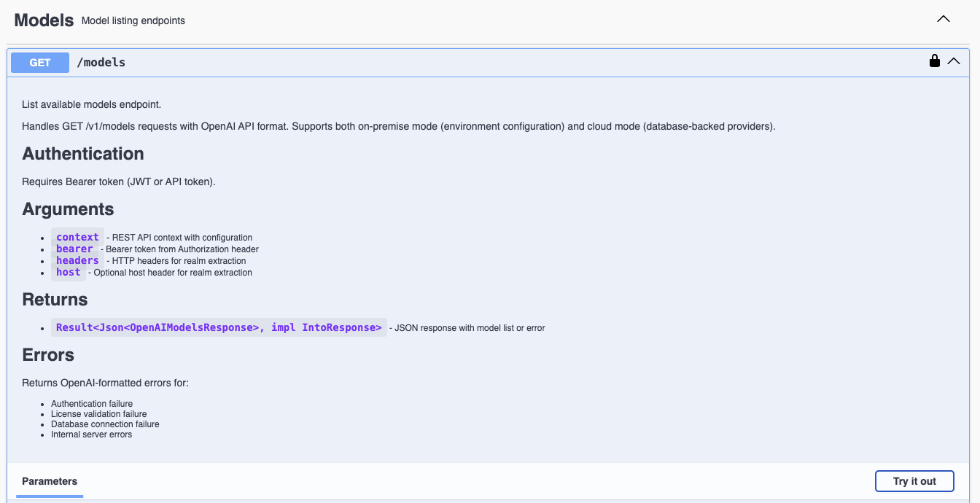
Task: Select the Parameters tab
Action: pyautogui.click(x=50, y=481)
